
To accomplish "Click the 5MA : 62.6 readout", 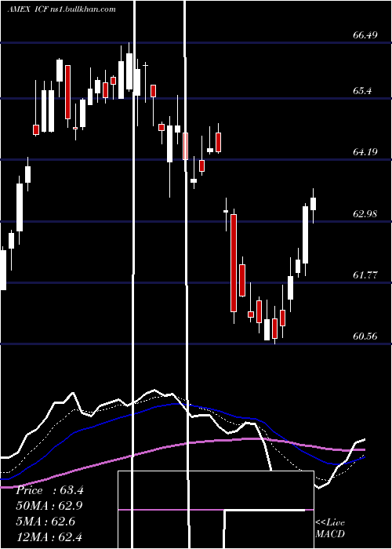I will click(46, 522).
